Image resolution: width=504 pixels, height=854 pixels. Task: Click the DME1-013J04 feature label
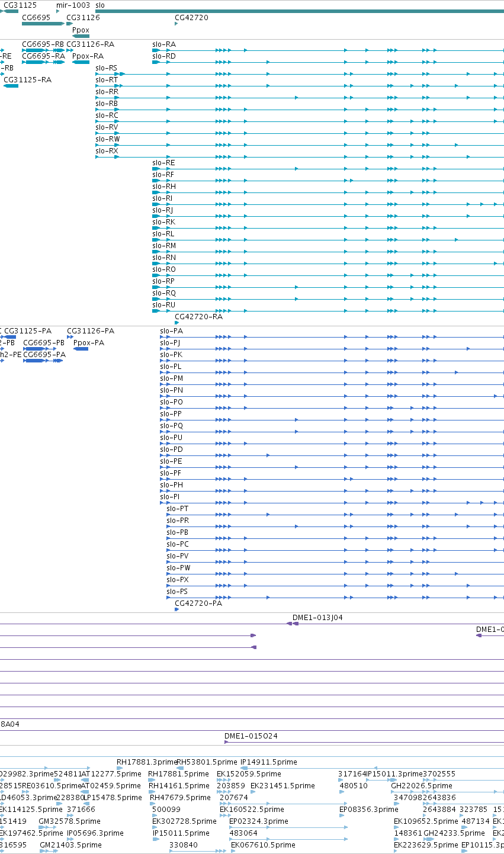coord(317,618)
